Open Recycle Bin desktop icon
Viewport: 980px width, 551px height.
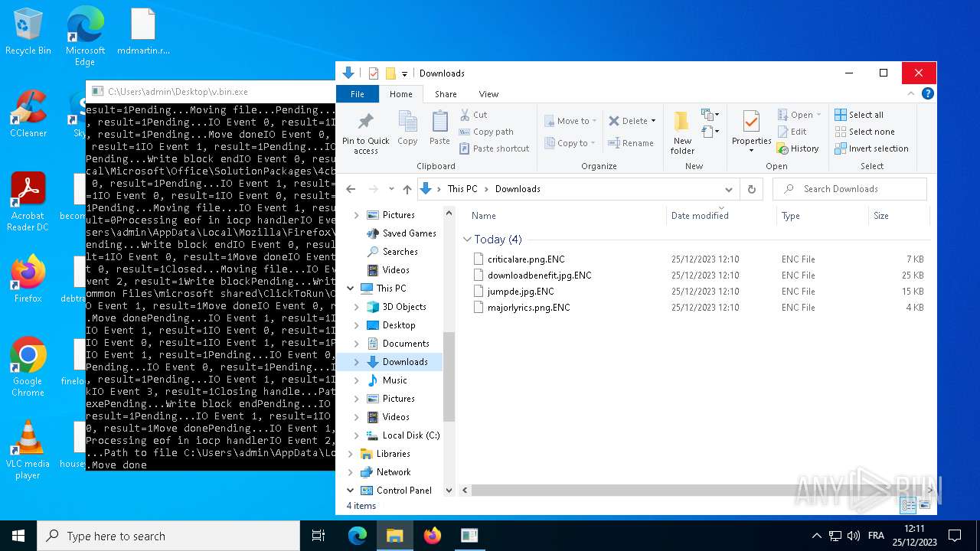click(28, 32)
